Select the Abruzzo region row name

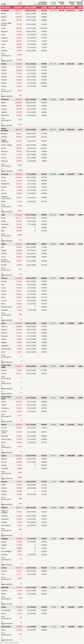(4, 482)
